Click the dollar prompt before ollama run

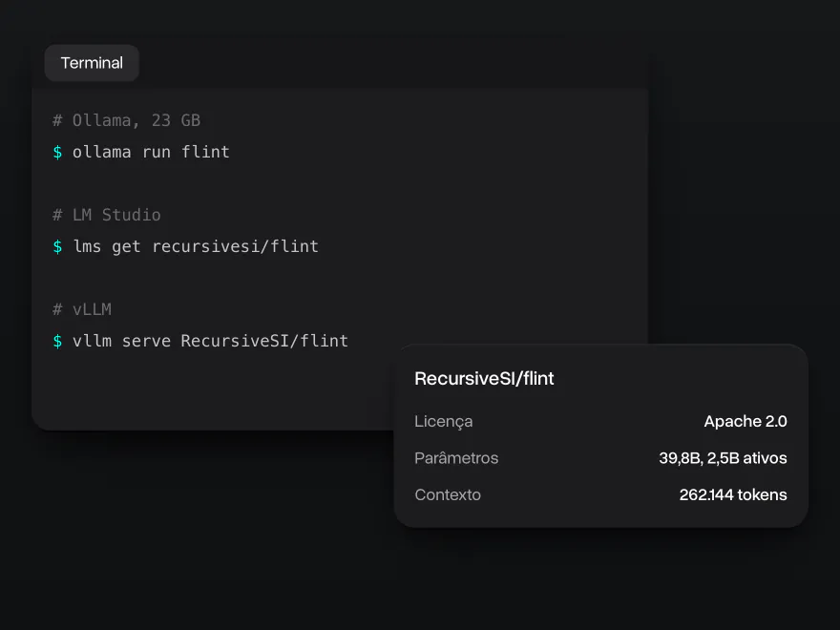(57, 153)
